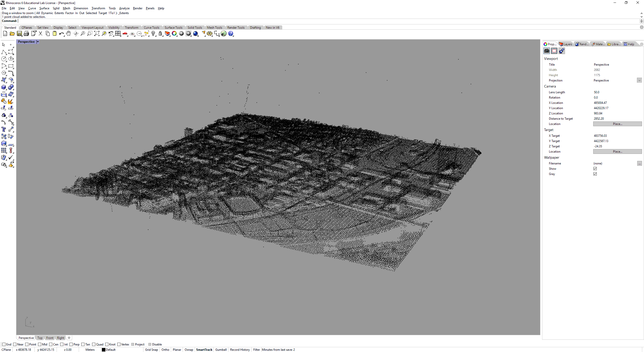This screenshot has height=352, width=644.
Task: Select the Pan hand tool
Action: click(68, 34)
